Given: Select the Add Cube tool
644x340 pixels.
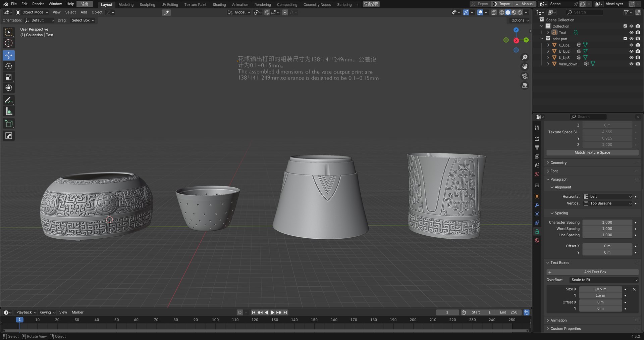Looking at the screenshot, I should click(9, 124).
